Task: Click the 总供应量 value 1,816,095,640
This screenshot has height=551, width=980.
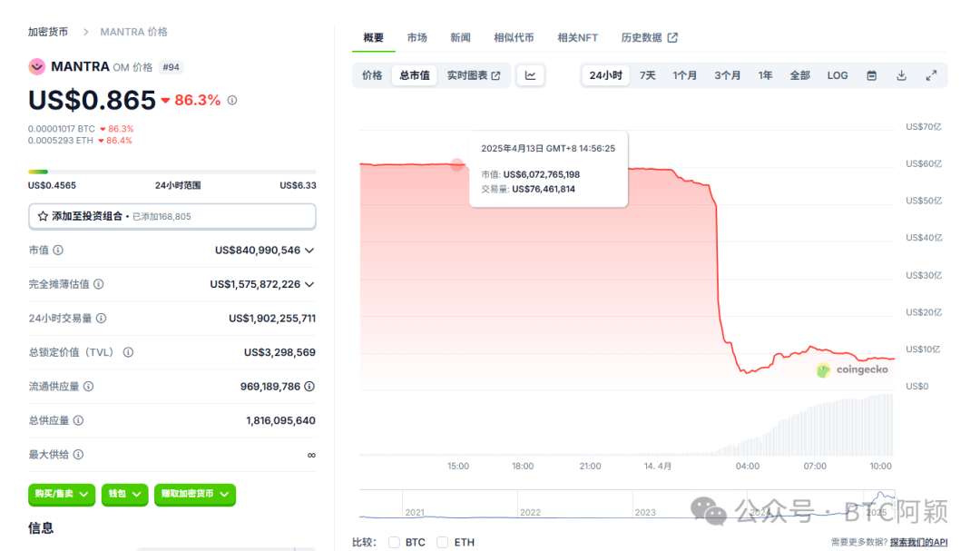Action: click(x=280, y=420)
